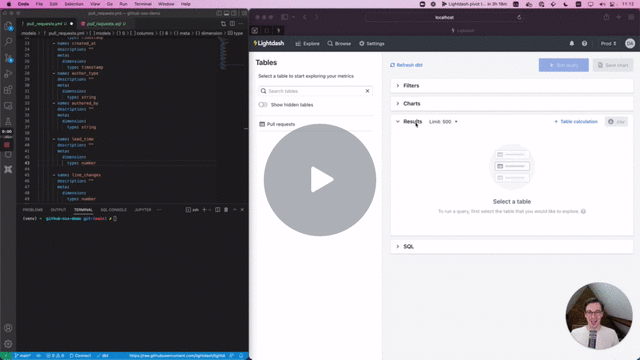Open the launch profile dropdown beside plus

[210, 210]
